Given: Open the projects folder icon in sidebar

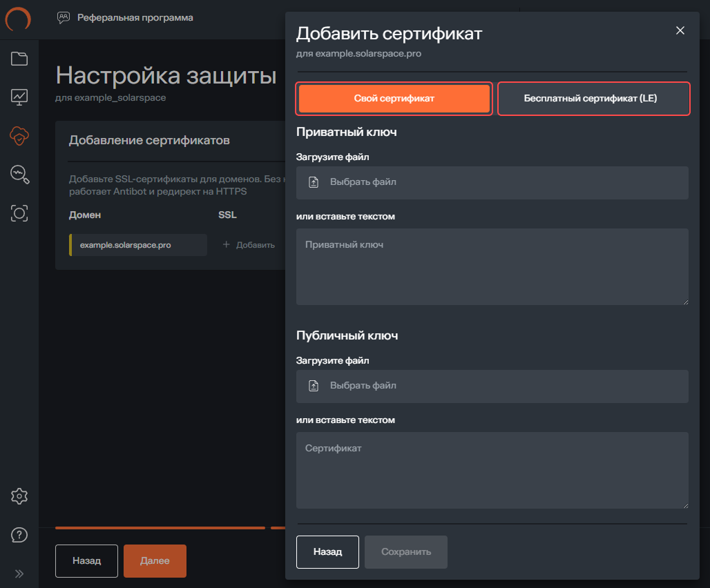Looking at the screenshot, I should (19, 58).
